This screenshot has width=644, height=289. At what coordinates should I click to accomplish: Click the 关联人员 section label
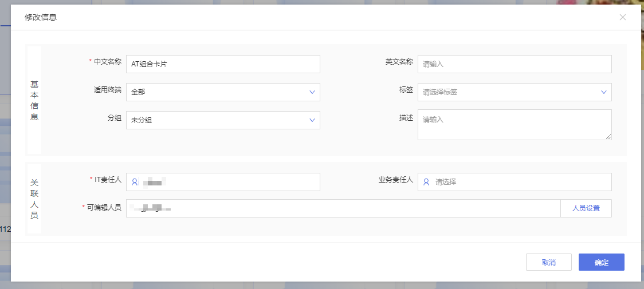coord(34,199)
